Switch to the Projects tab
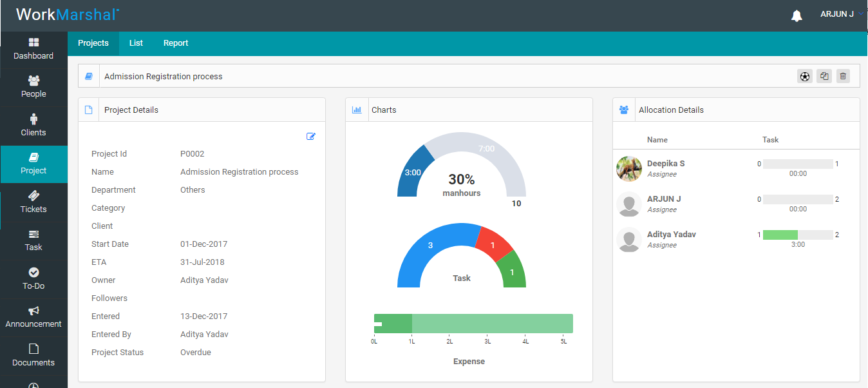This screenshot has height=388, width=868. coord(93,43)
